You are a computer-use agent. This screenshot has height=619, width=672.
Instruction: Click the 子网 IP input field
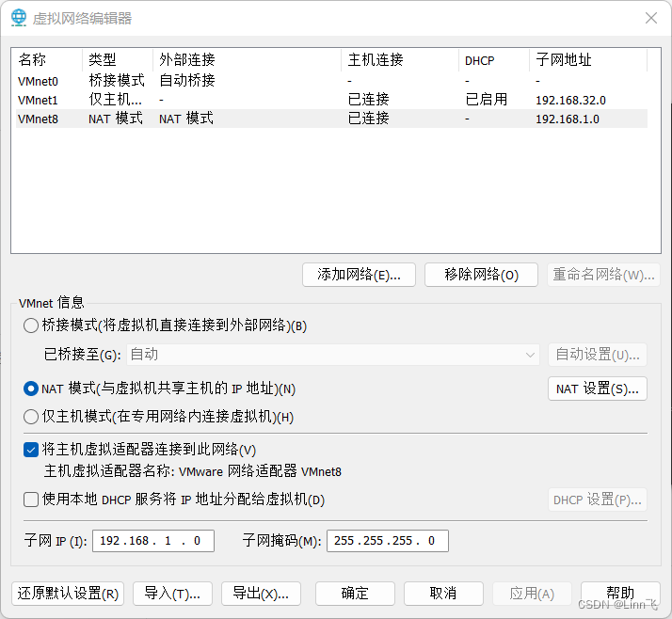tap(153, 541)
